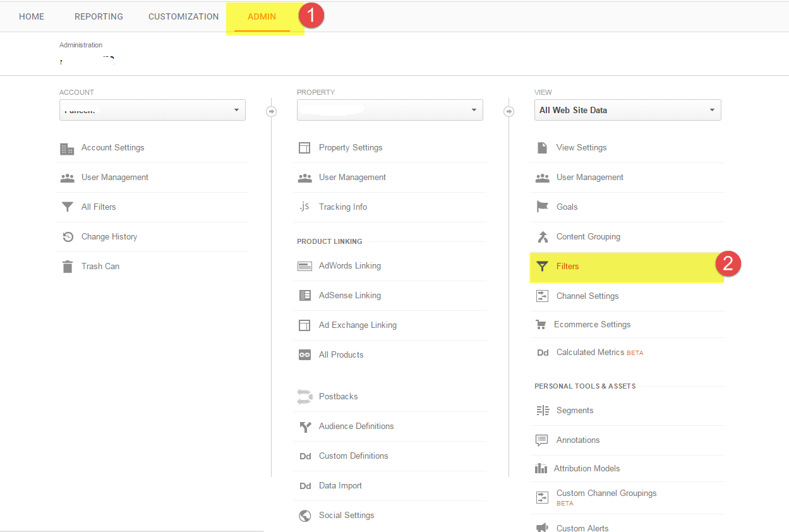Open Content Grouping link
Image resolution: width=789 pixels, height=532 pixels.
[x=588, y=237]
